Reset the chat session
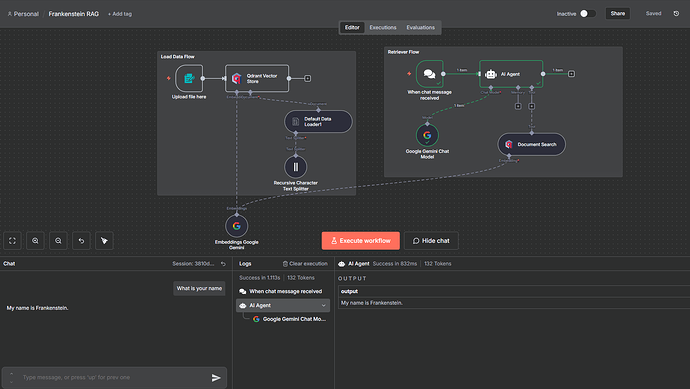 (x=223, y=264)
